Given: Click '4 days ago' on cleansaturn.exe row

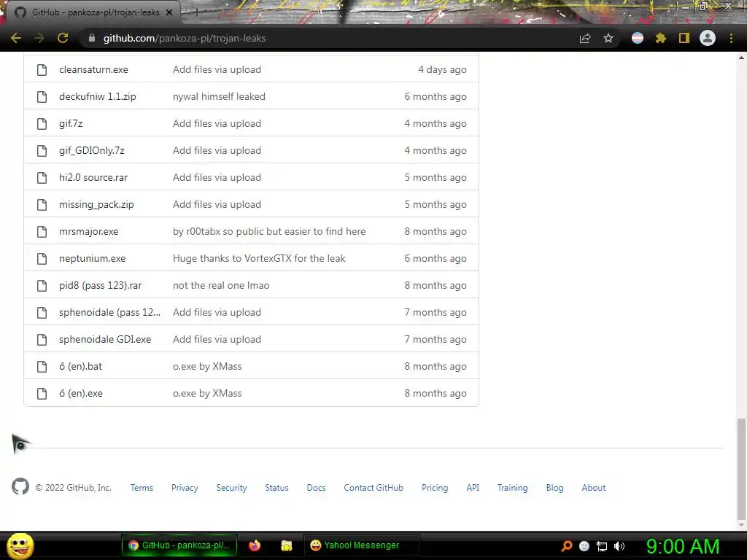Looking at the screenshot, I should click(442, 69).
